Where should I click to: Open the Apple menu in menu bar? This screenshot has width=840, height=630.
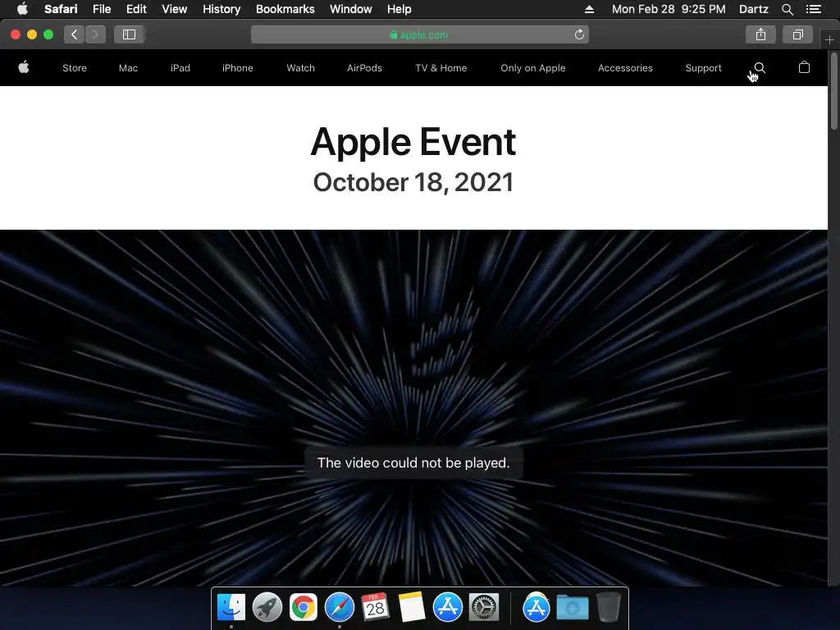click(x=22, y=8)
